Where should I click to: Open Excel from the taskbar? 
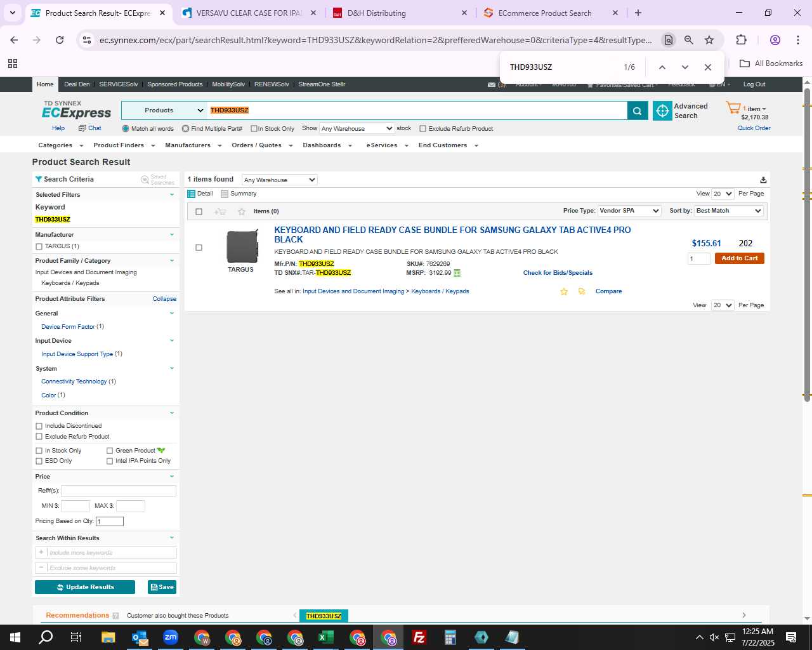tap(326, 637)
